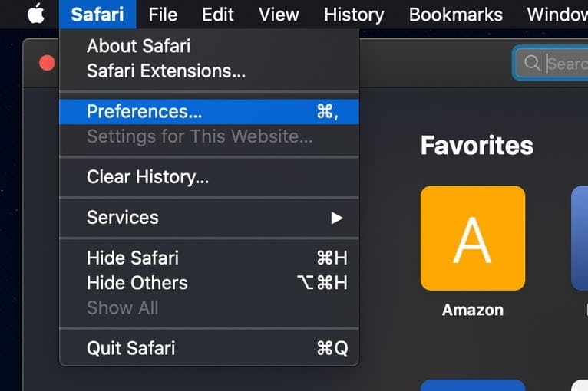The width and height of the screenshot is (588, 391).
Task: Select Preferences… from the Safari menu
Action: pos(209,112)
